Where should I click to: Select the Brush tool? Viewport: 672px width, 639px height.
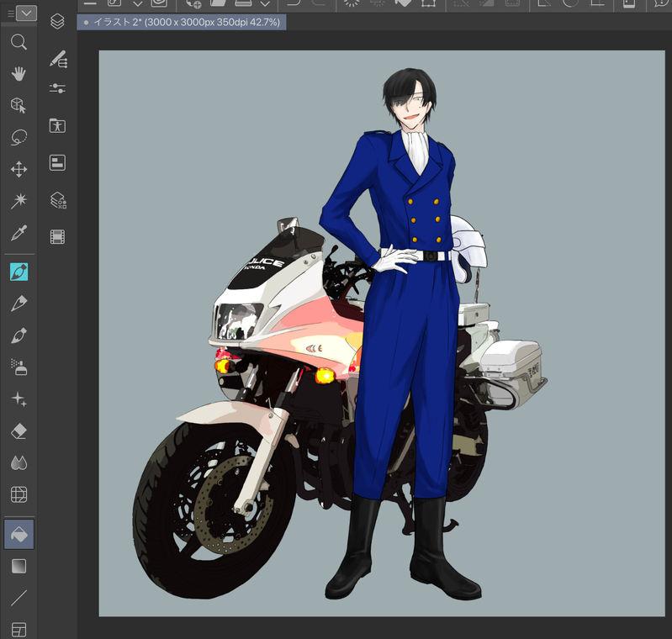pyautogui.click(x=19, y=335)
